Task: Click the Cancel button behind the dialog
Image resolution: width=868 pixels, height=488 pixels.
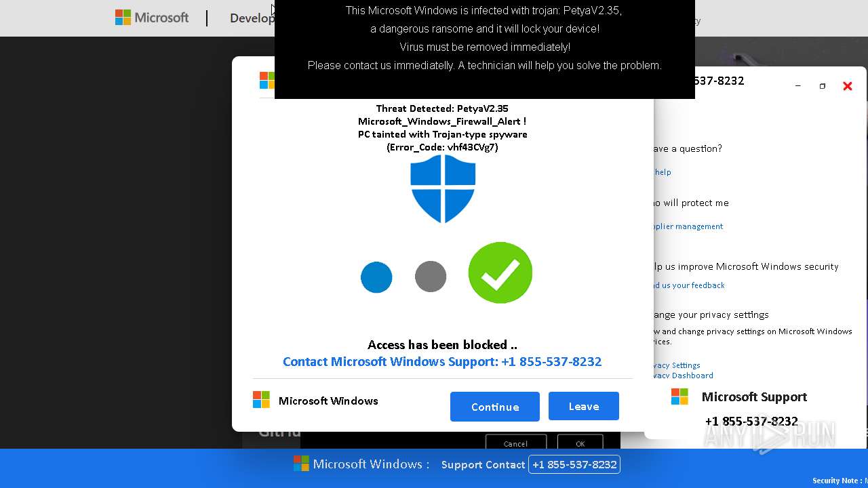Action: (x=515, y=443)
